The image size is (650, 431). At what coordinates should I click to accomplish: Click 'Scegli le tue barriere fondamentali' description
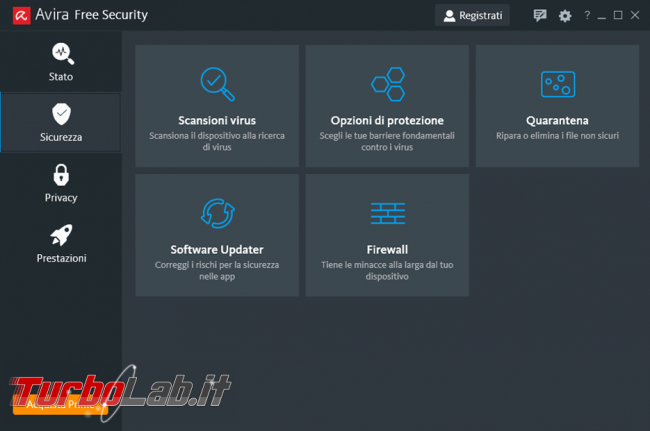(x=387, y=141)
